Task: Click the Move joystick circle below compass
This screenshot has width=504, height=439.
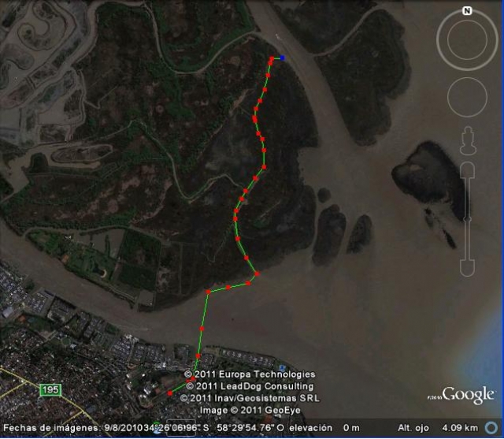Action: [467, 98]
